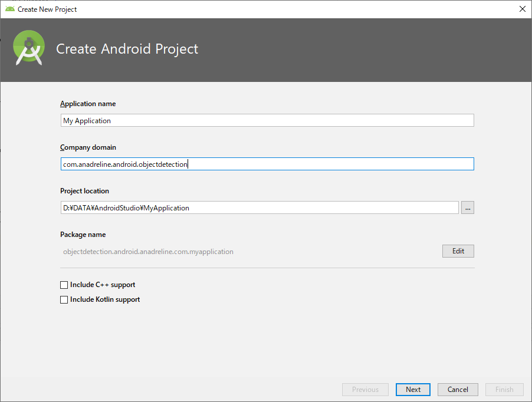Click the greyed-out Previous button
The image size is (532, 402).
(x=365, y=390)
